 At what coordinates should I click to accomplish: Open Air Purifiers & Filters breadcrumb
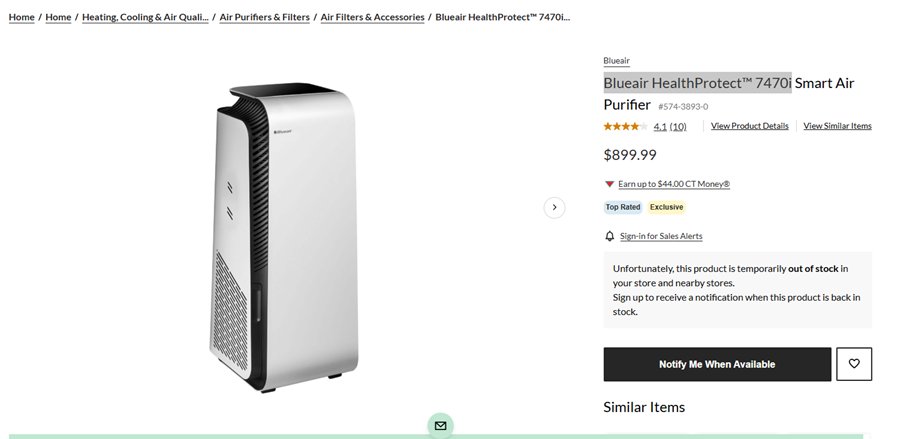coord(265,17)
